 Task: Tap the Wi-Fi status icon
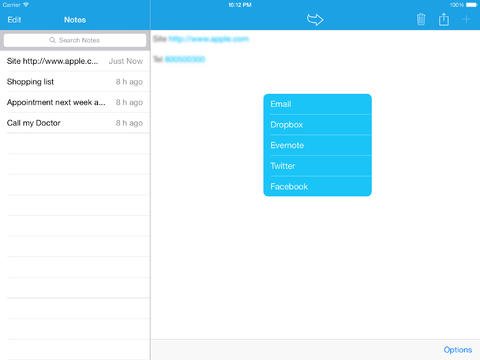26,5
